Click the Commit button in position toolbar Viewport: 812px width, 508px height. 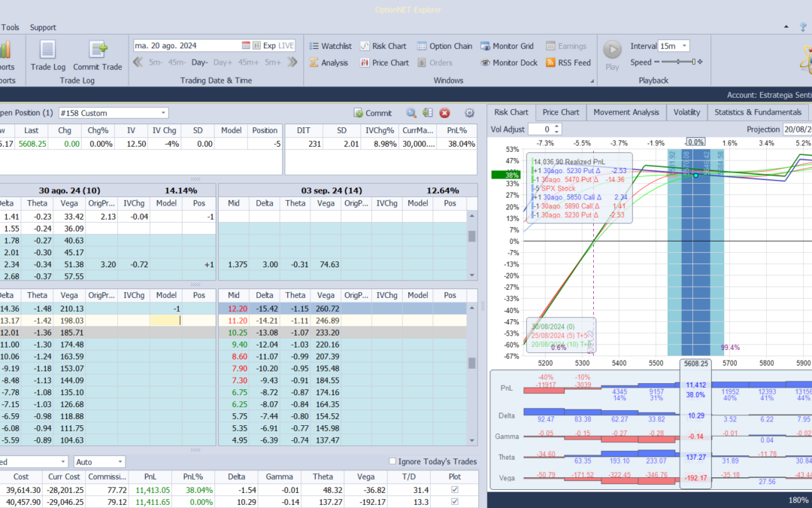(x=373, y=113)
